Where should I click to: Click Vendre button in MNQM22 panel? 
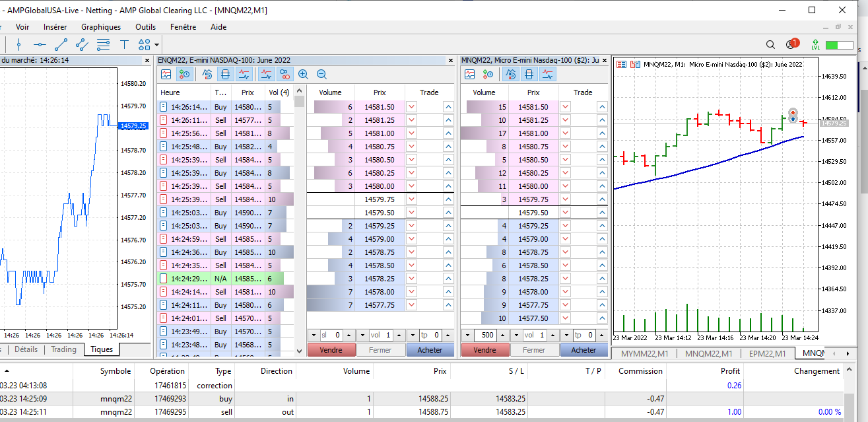click(x=485, y=350)
